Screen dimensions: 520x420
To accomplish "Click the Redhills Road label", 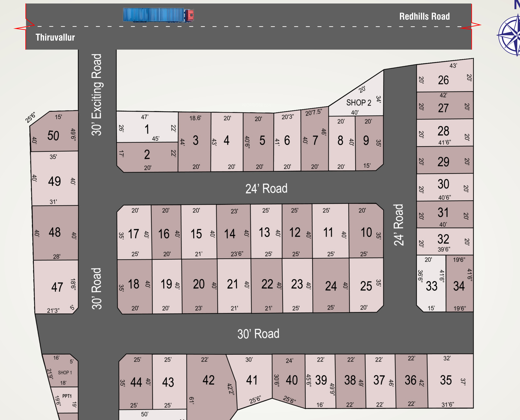I will [424, 17].
